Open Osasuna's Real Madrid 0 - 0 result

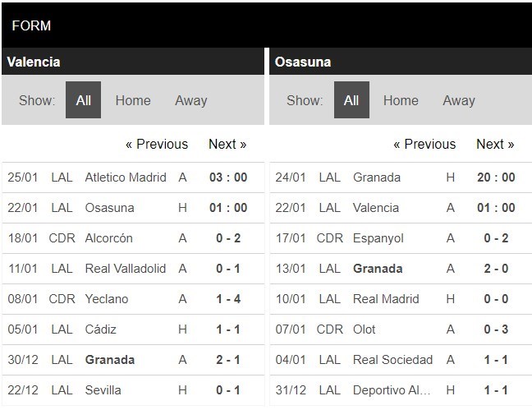(496, 299)
